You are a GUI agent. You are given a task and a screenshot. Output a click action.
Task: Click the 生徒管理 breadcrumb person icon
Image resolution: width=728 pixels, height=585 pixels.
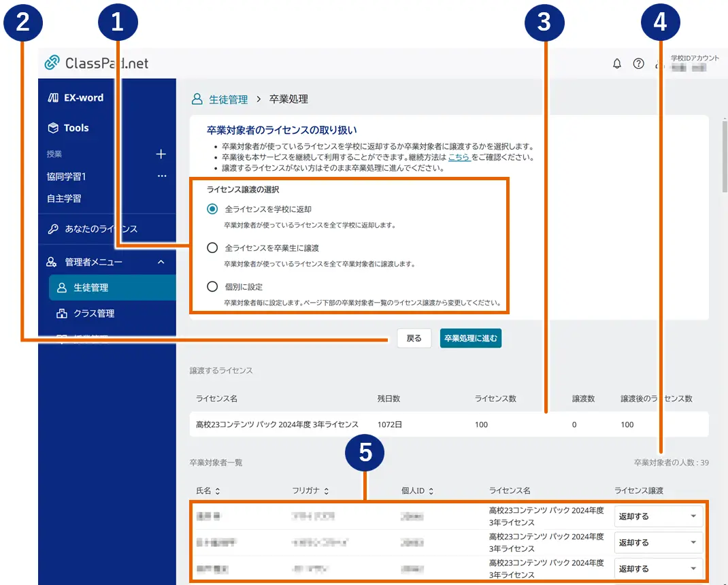[x=197, y=99]
